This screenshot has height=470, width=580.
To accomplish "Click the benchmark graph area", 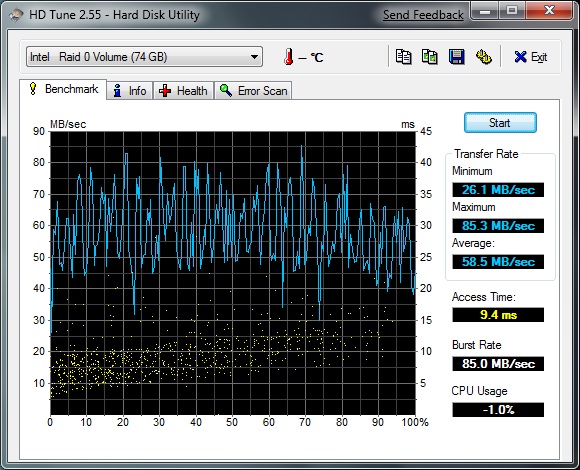I will [233, 273].
